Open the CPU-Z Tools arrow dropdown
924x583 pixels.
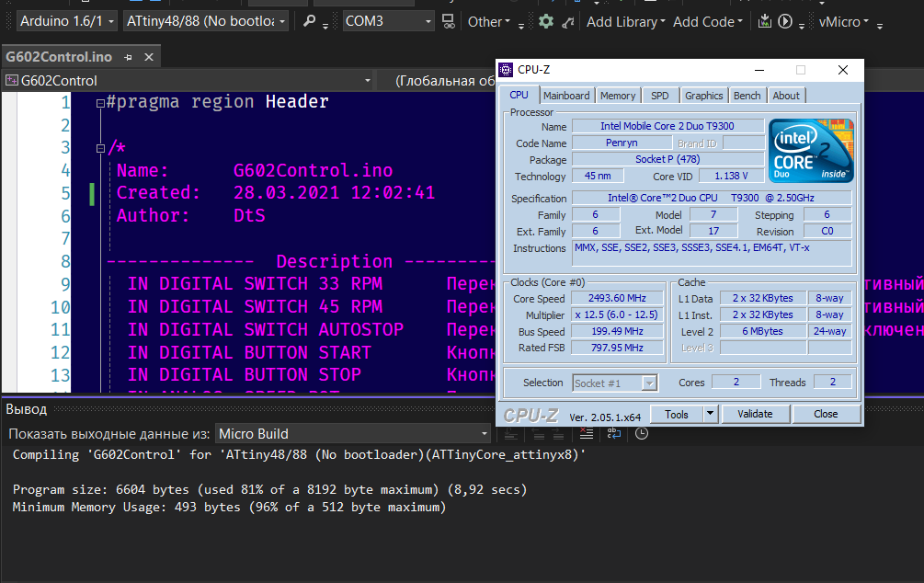pyautogui.click(x=710, y=414)
